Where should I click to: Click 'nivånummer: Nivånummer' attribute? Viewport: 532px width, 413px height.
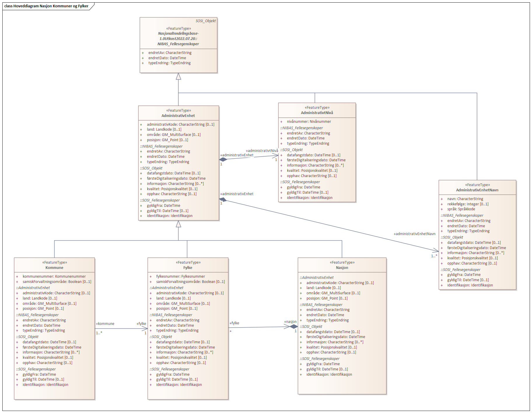tap(309, 122)
